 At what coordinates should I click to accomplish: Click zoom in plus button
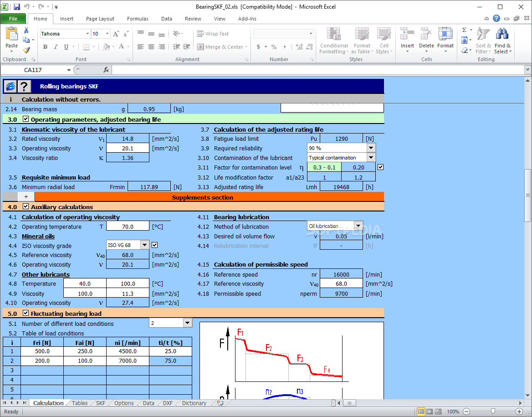(x=519, y=412)
